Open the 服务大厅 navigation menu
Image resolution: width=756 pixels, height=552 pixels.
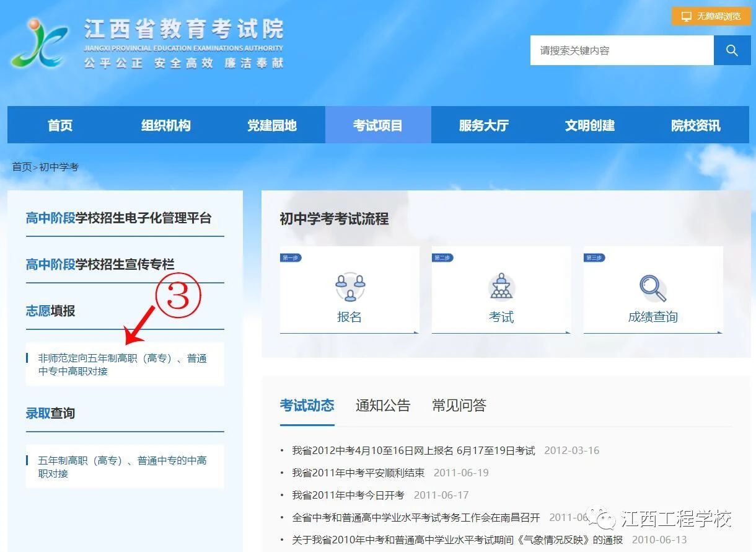click(x=484, y=125)
